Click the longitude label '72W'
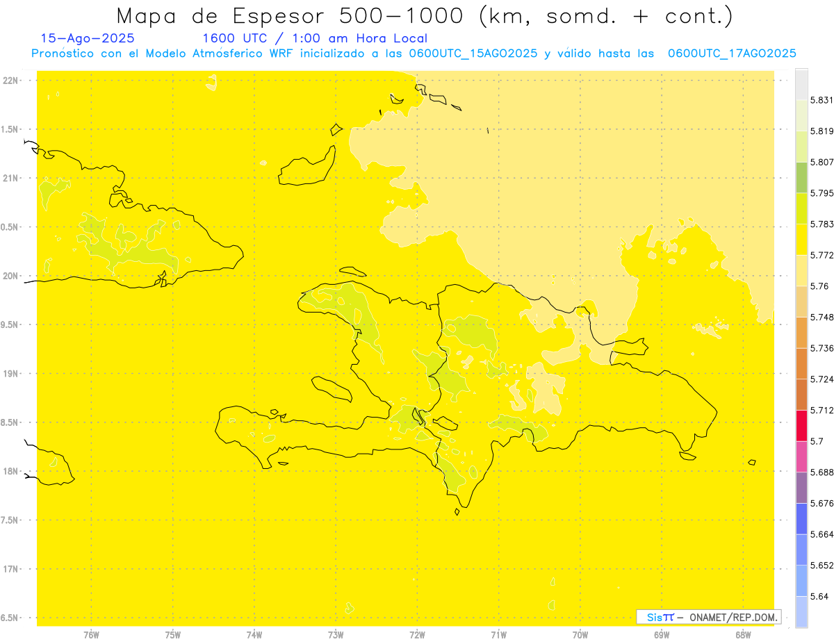Screen dimensions: 834x644 (x=417, y=635)
